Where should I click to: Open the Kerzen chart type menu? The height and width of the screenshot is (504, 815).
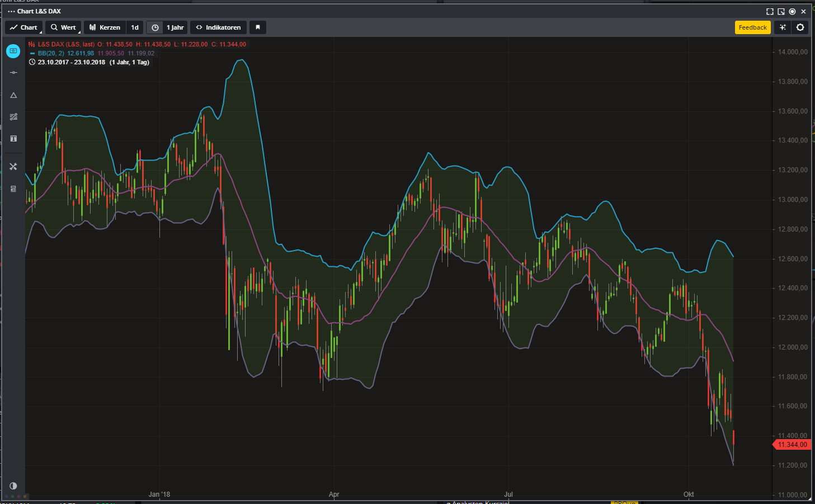(105, 27)
